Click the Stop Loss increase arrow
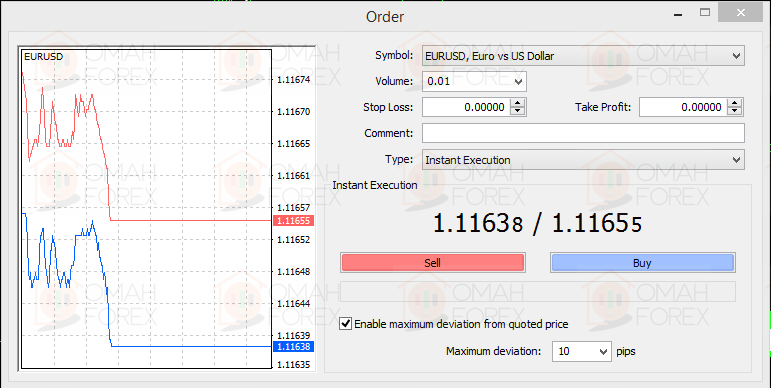771x388 pixels. [517, 103]
